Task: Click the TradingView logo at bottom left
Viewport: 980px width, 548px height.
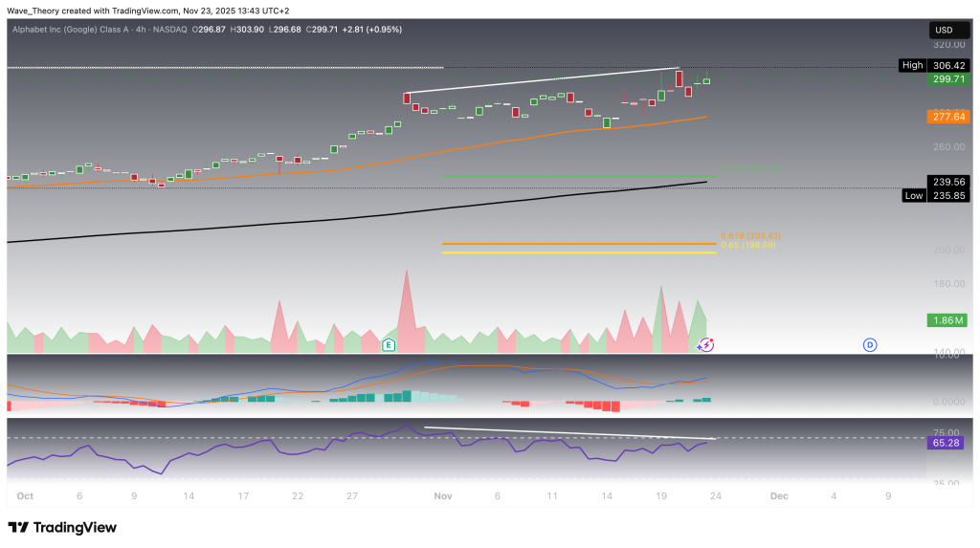Action: click(x=62, y=528)
